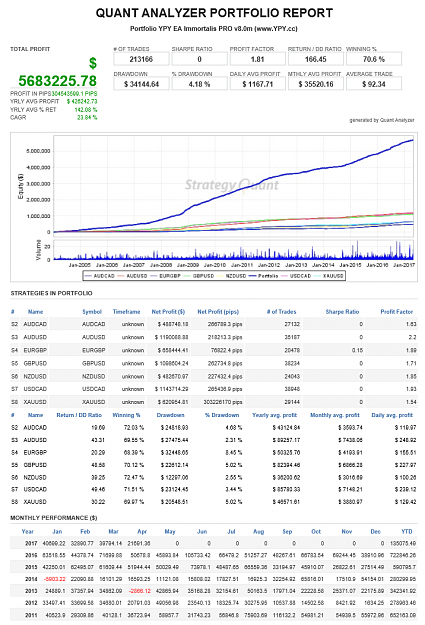The height and width of the screenshot is (625, 425).
Task: Click USDCAD net profit cell $ 1143714.29
Action: 171,389
